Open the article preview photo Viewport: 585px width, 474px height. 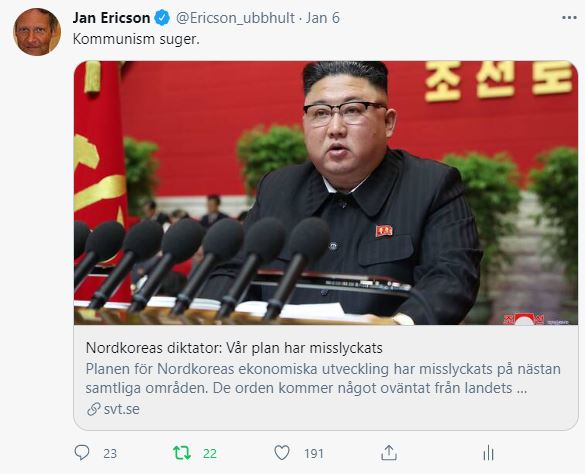pyautogui.click(x=326, y=193)
